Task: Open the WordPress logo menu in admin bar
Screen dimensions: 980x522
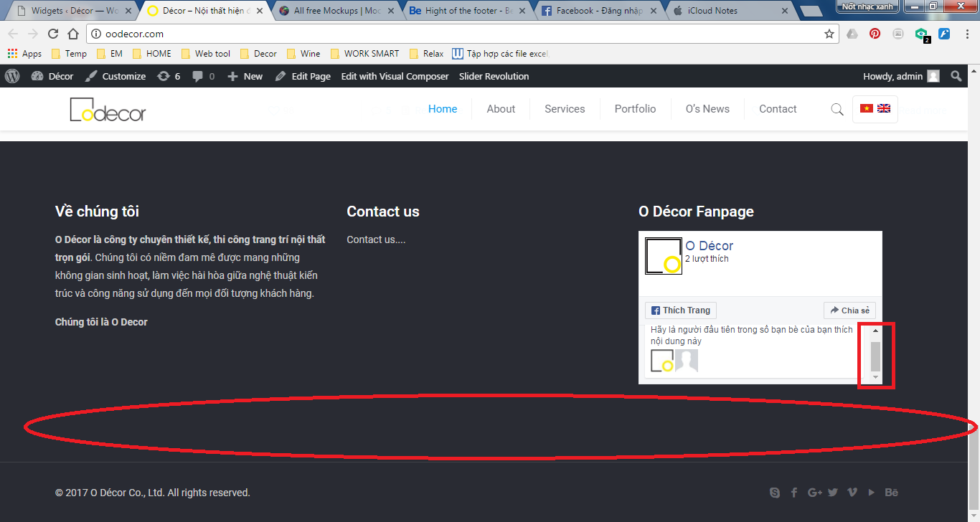Action: click(12, 76)
